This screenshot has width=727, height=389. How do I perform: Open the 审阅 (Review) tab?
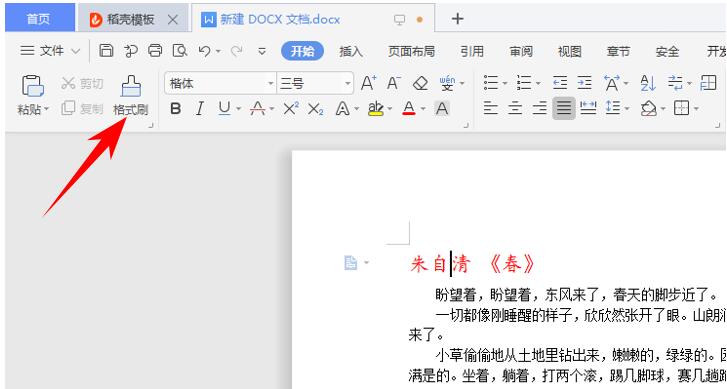coord(521,51)
